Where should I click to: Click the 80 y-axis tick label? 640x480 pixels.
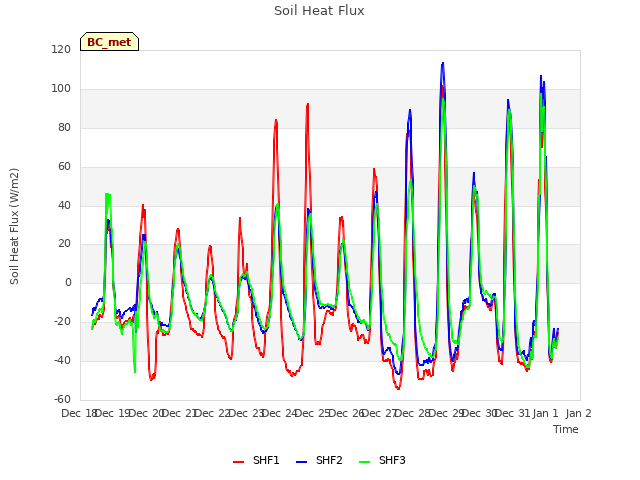pyautogui.click(x=64, y=128)
